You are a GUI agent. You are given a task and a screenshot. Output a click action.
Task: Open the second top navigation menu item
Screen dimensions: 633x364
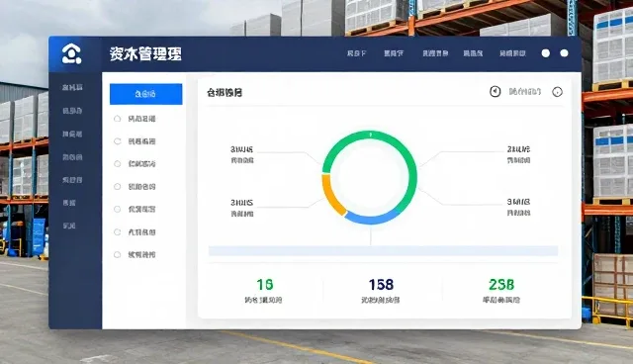pos(394,53)
